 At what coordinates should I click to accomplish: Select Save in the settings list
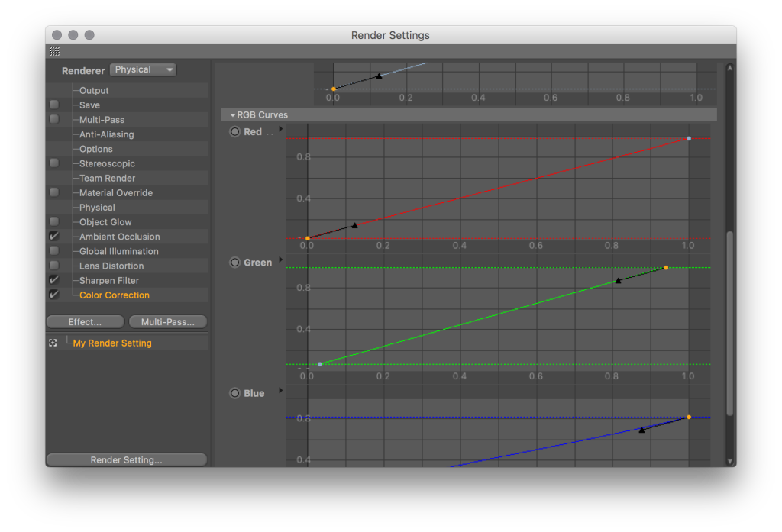coord(90,105)
